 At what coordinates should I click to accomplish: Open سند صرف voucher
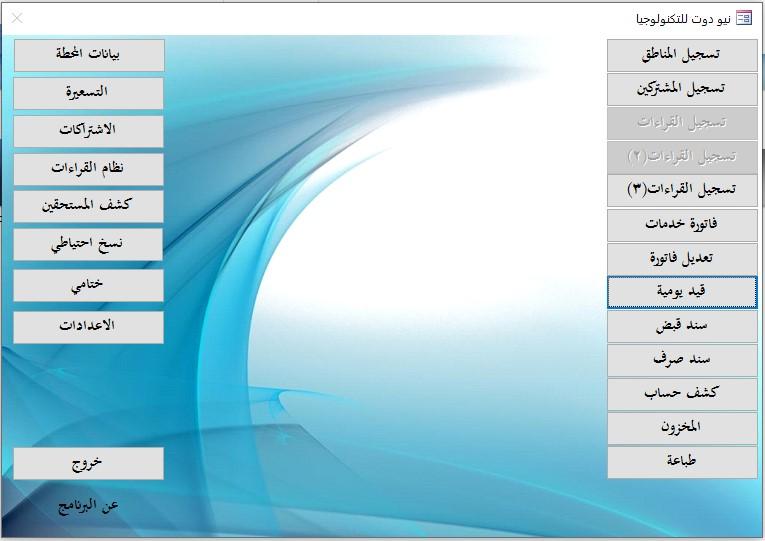click(682, 360)
